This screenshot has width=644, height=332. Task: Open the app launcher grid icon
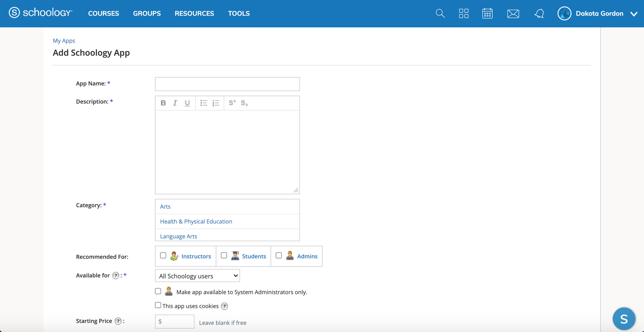[464, 14]
